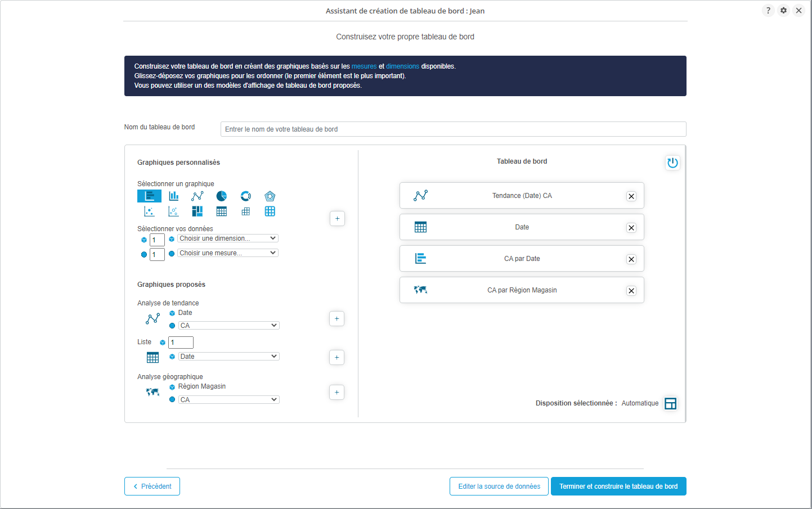Expand the CA dropdown under Analyse géographique
Image resolution: width=812 pixels, height=509 pixels.
pos(228,400)
